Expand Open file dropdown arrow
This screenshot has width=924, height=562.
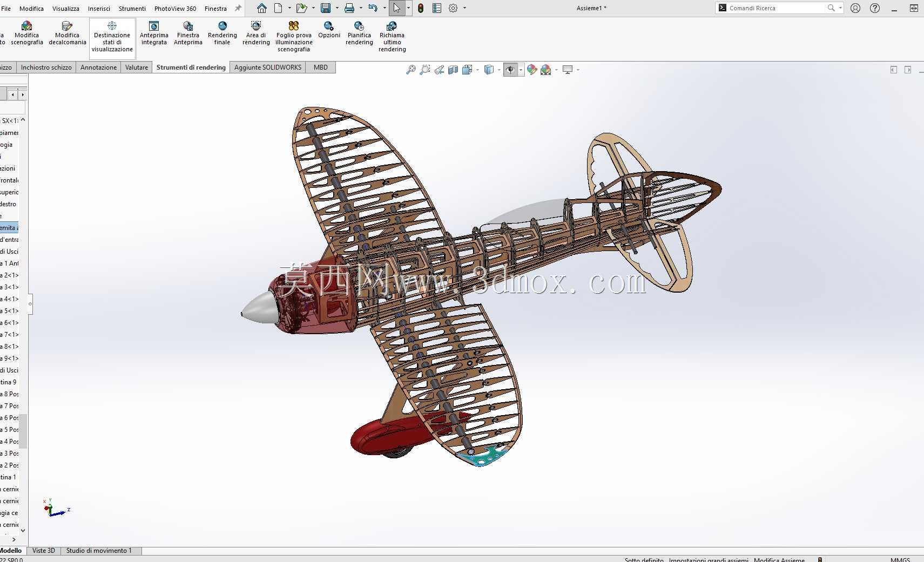point(313,8)
